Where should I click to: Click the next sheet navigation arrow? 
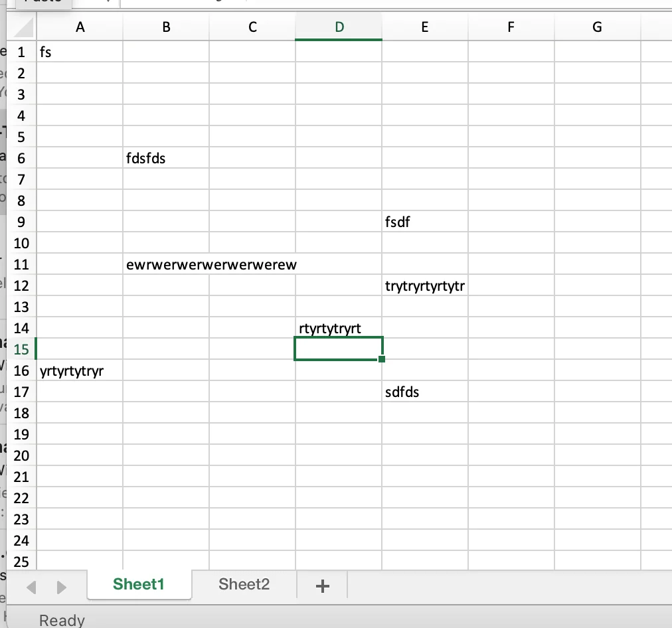coord(62,587)
